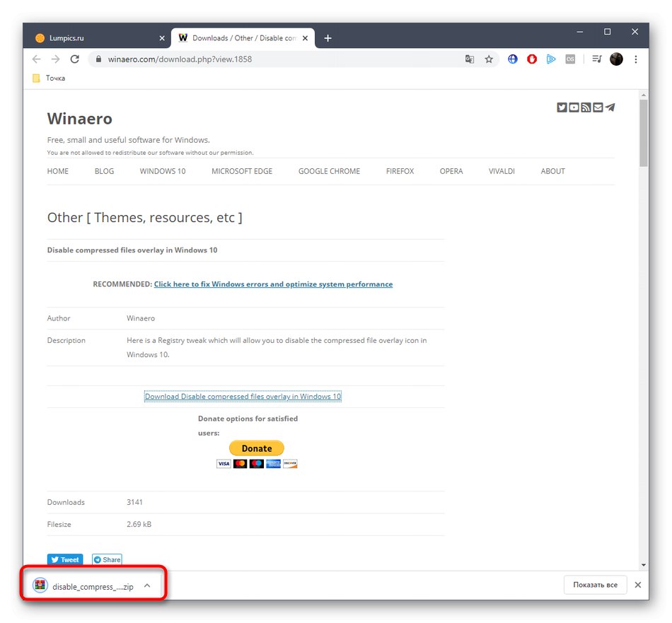Image resolution: width=672 pixels, height=623 pixels.
Task: Open the WINDOWS 10 menu item
Action: point(163,171)
